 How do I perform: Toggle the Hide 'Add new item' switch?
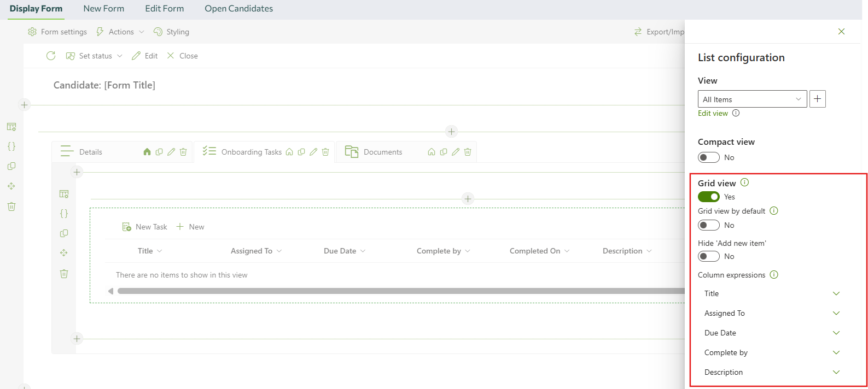709,256
